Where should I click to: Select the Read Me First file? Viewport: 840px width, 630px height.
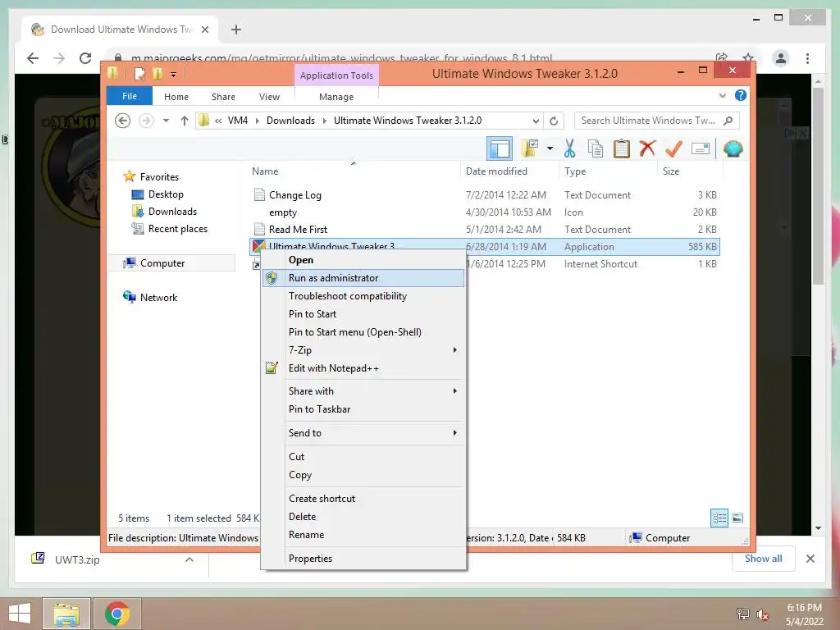pyautogui.click(x=298, y=230)
